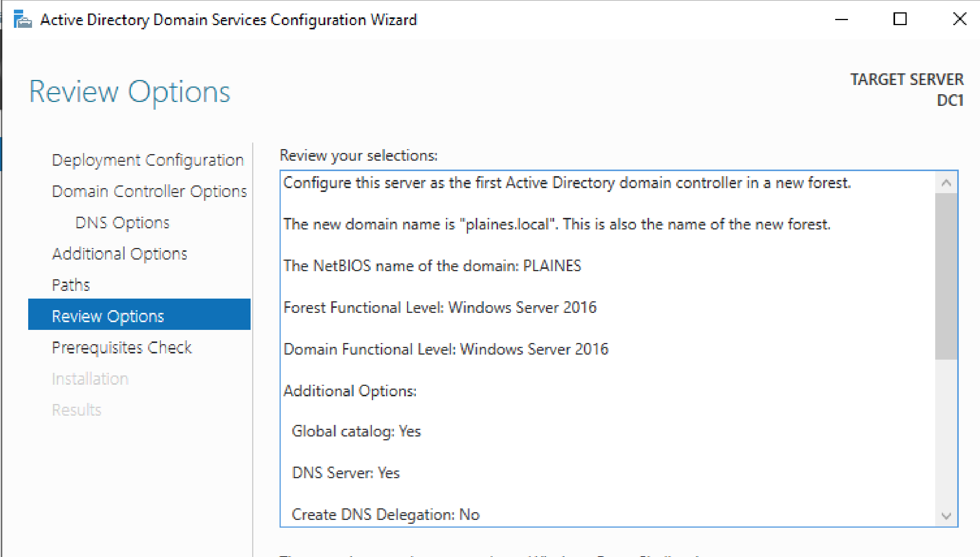This screenshot has height=557, width=980.
Task: Click the Installation step in sidebar
Action: pyautogui.click(x=90, y=379)
